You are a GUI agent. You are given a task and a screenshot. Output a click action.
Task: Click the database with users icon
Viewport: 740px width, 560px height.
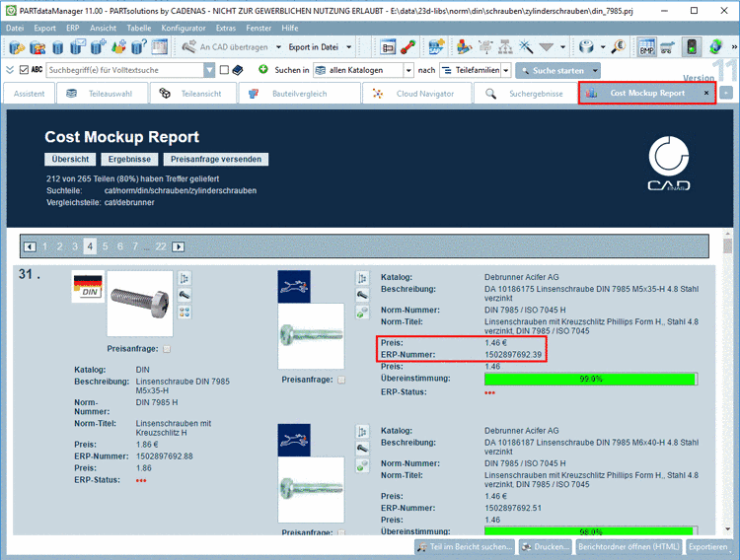click(x=37, y=47)
